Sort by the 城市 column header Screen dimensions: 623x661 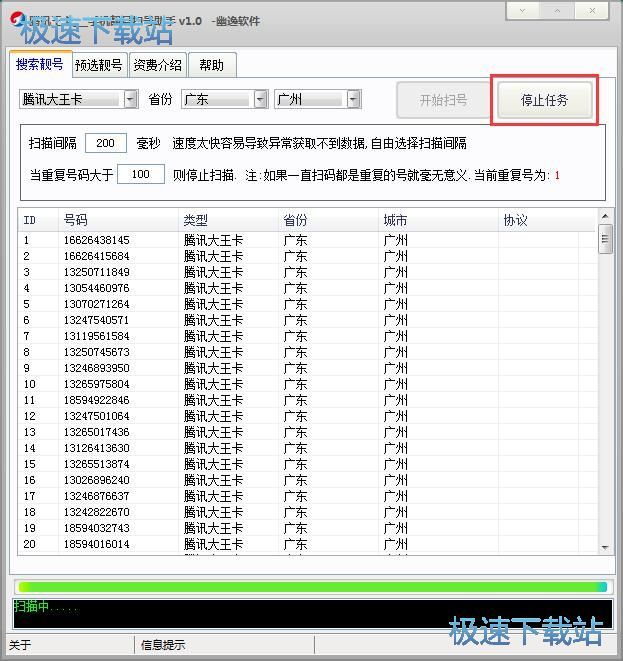point(438,220)
